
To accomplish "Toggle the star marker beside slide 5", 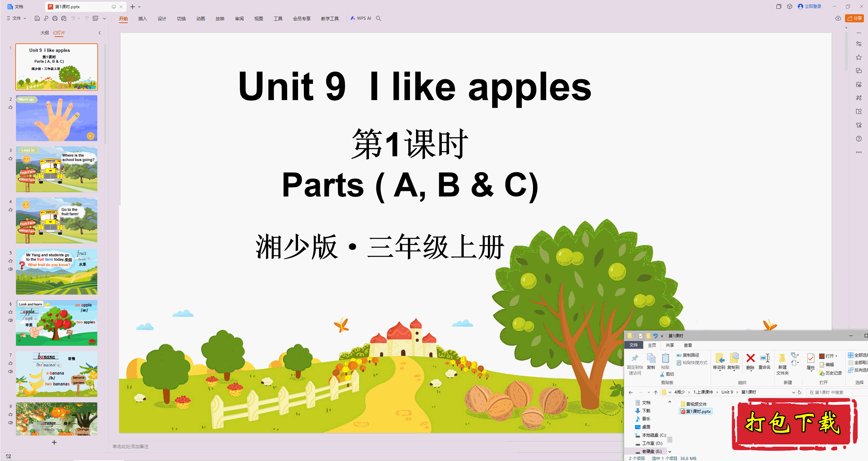I will pos(11,261).
